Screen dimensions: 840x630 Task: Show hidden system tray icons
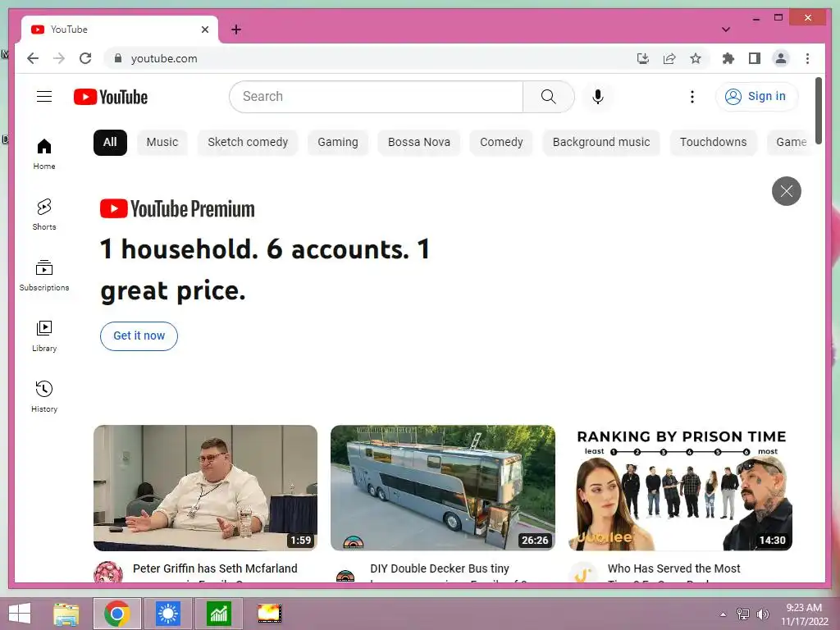coord(724,614)
